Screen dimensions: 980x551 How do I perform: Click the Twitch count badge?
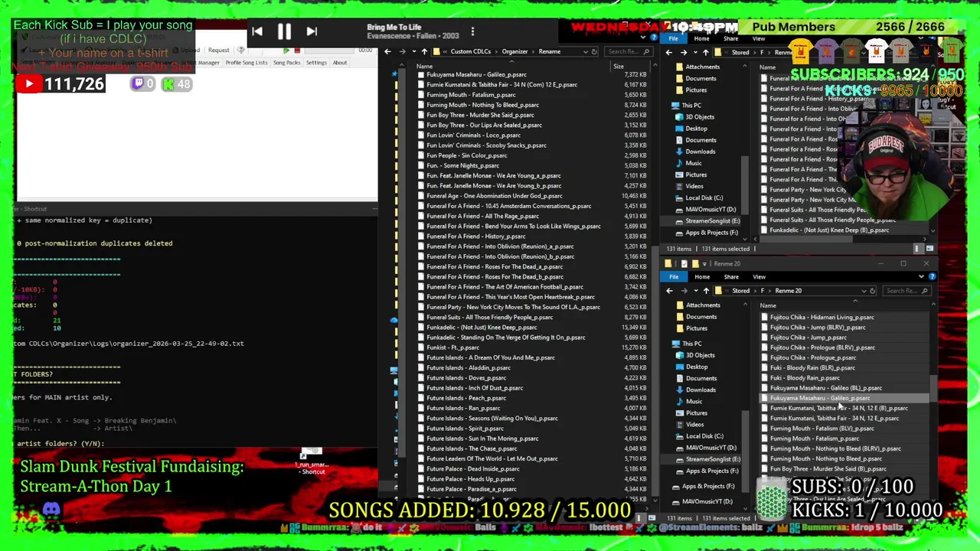tap(142, 84)
